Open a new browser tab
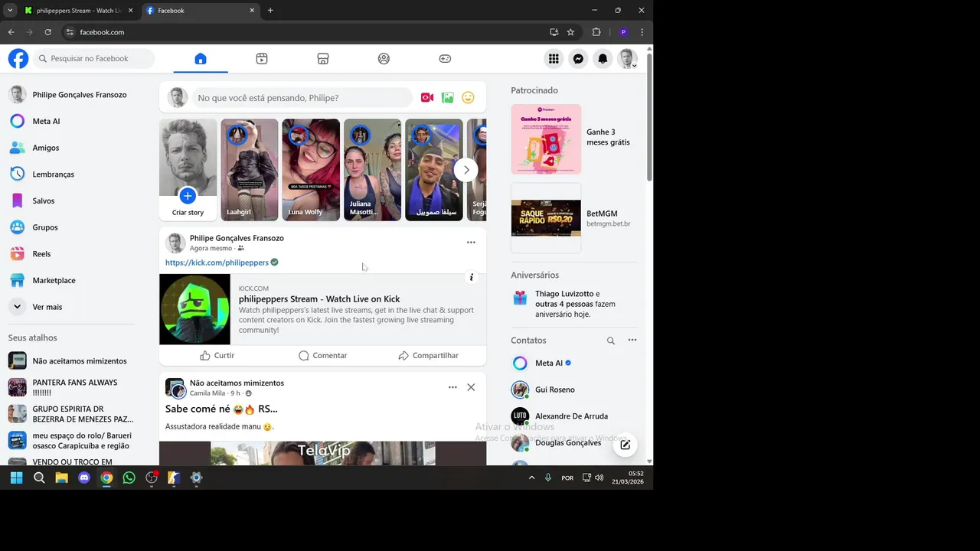This screenshot has height=551, width=980. 270,11
